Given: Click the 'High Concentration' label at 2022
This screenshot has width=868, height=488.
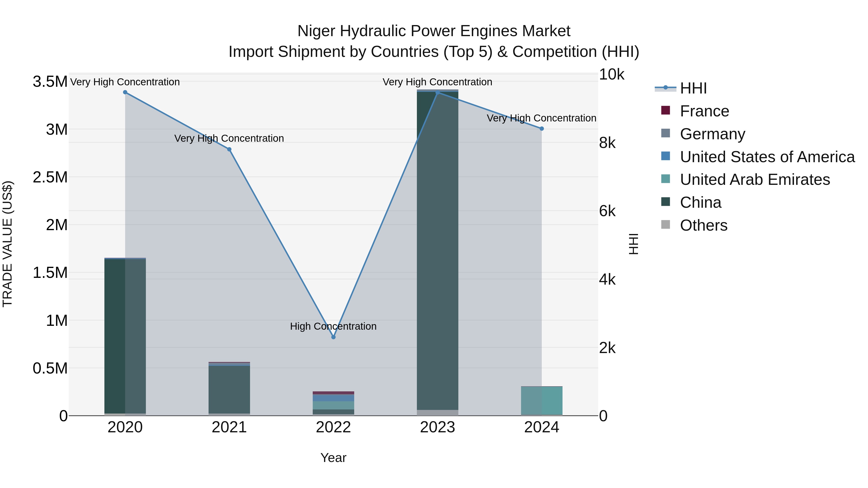Looking at the screenshot, I should [x=333, y=326].
